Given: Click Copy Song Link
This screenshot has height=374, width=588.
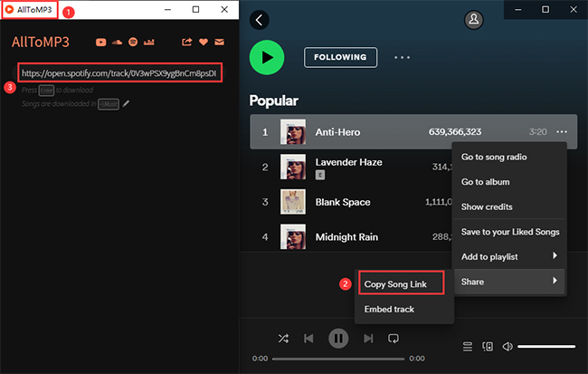Looking at the screenshot, I should point(395,284).
